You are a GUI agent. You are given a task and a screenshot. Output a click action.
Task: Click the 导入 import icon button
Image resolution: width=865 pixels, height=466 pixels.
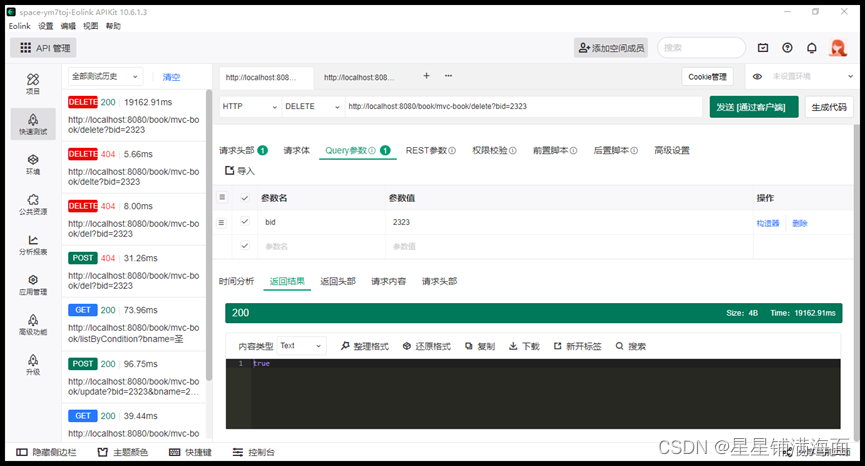point(239,171)
